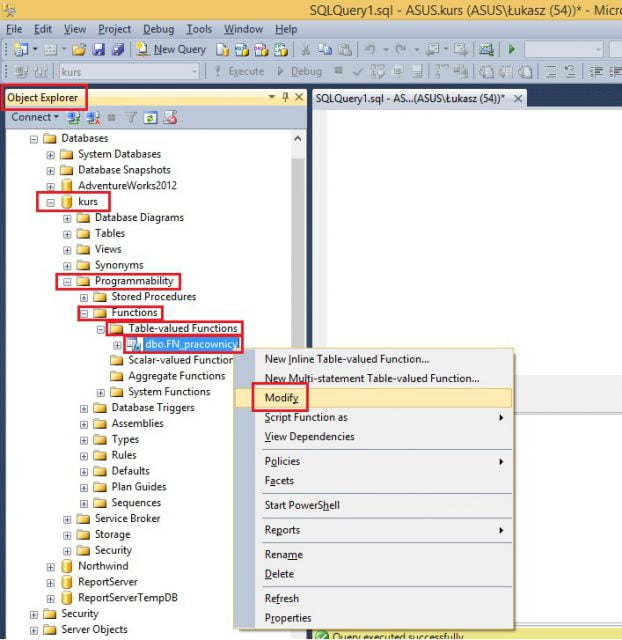
Task: Collapse the Programmability folder node
Action: pos(68,282)
